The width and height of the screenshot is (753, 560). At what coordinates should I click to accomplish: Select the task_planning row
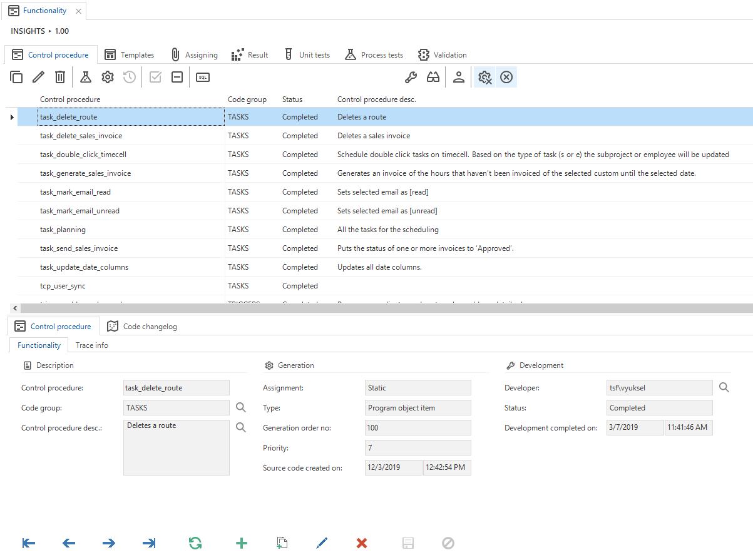pyautogui.click(x=63, y=230)
